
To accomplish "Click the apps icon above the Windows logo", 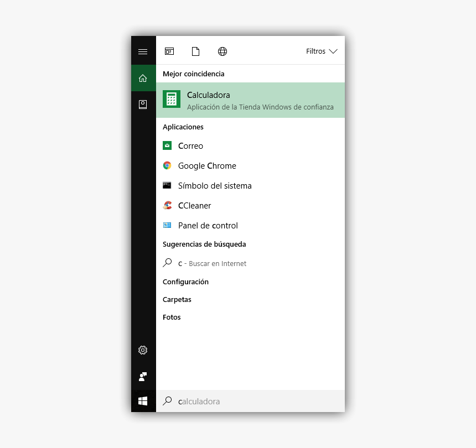I will point(143,376).
